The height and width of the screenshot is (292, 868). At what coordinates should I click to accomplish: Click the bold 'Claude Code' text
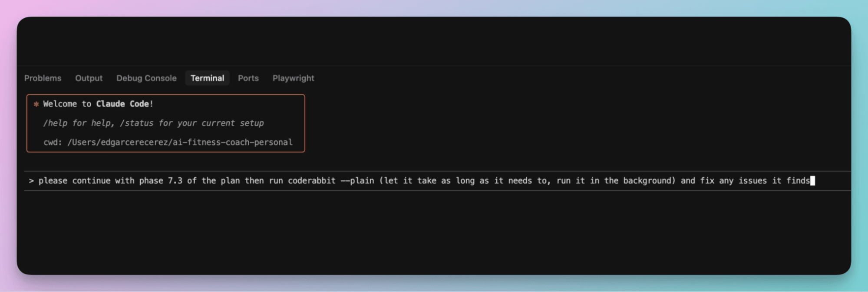click(122, 104)
